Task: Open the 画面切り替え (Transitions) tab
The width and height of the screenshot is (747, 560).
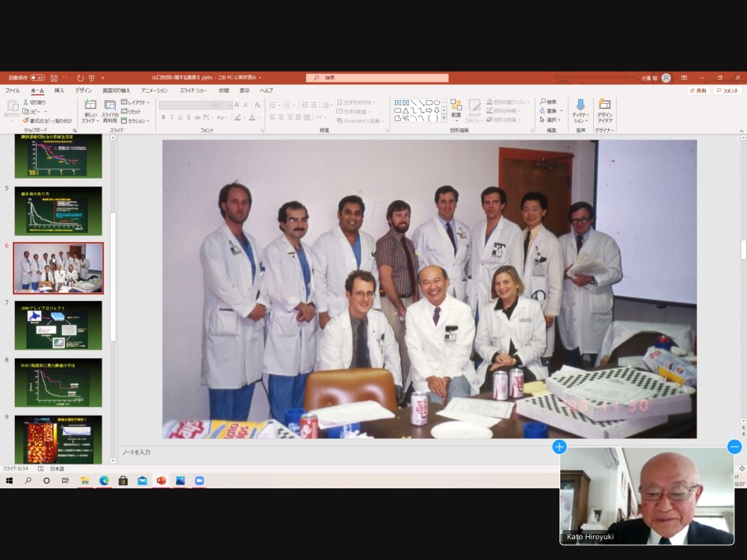Action: coord(116,90)
